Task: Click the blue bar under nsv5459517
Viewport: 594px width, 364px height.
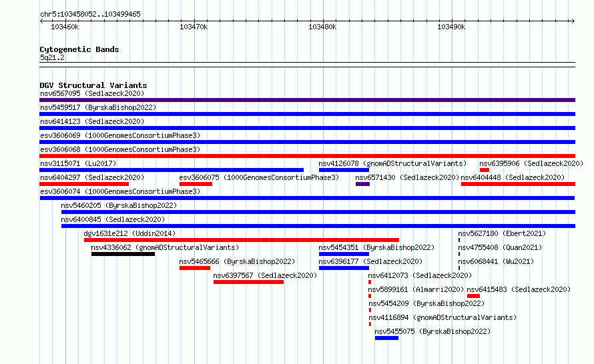Action: [x=307, y=114]
